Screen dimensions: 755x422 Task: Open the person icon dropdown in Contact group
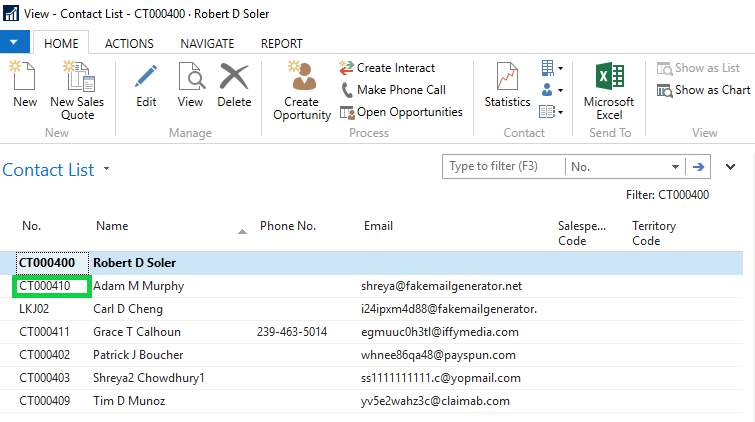click(x=552, y=90)
